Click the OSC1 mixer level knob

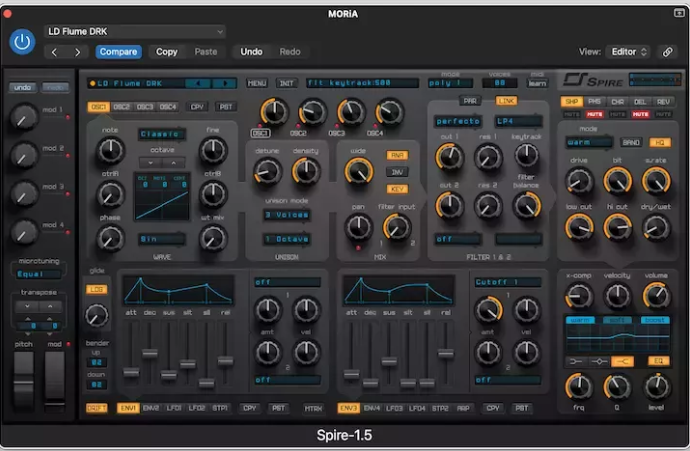click(x=274, y=112)
